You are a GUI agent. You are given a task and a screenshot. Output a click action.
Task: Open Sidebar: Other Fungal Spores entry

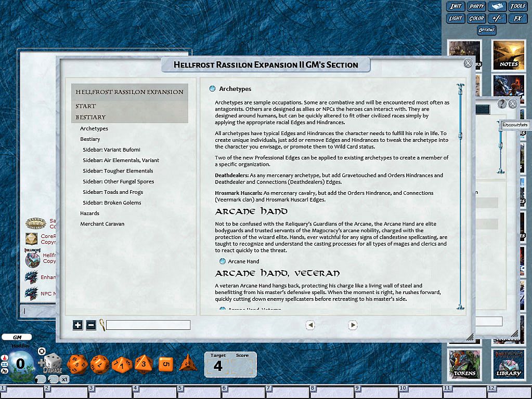point(118,181)
